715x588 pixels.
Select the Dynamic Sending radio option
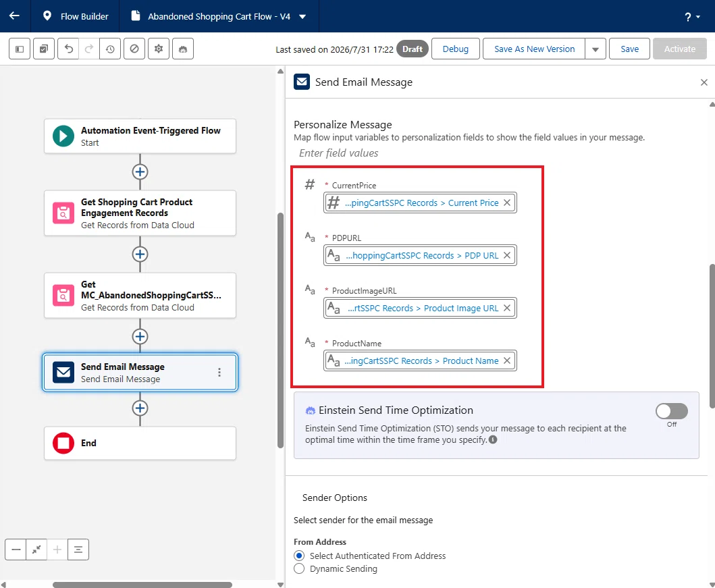[299, 568]
